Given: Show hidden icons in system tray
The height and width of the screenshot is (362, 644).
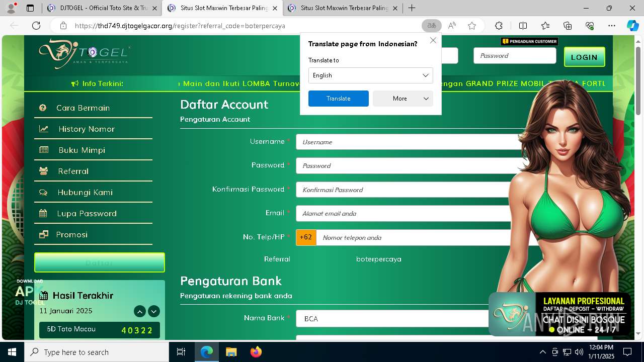Looking at the screenshot, I should click(x=542, y=352).
